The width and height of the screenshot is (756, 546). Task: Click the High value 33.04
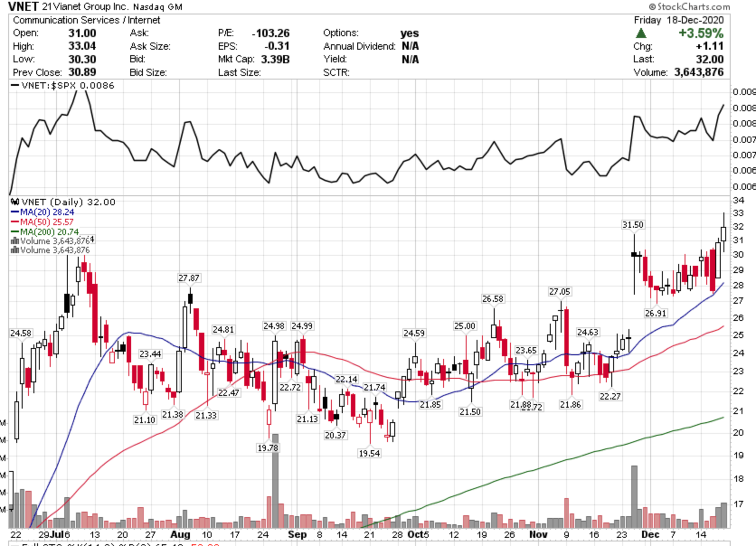[82, 46]
